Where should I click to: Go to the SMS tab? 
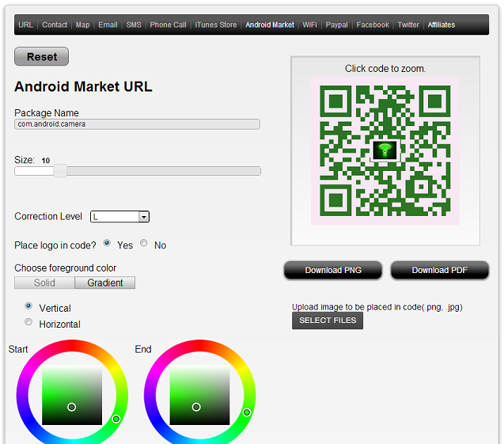tap(134, 25)
